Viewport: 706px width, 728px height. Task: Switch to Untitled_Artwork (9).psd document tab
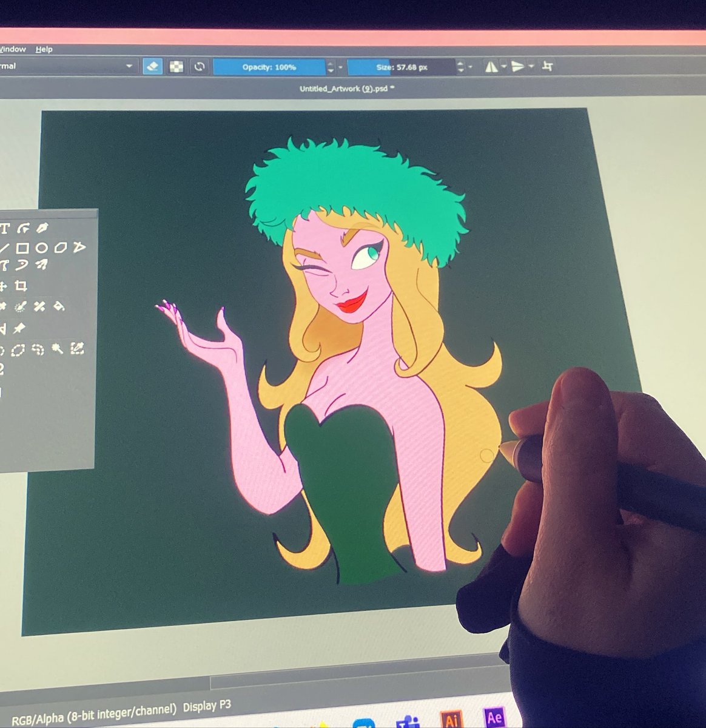pyautogui.click(x=347, y=89)
